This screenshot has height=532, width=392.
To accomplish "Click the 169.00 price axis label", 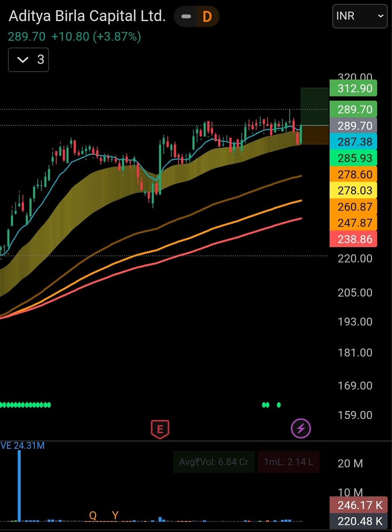I will [355, 386].
